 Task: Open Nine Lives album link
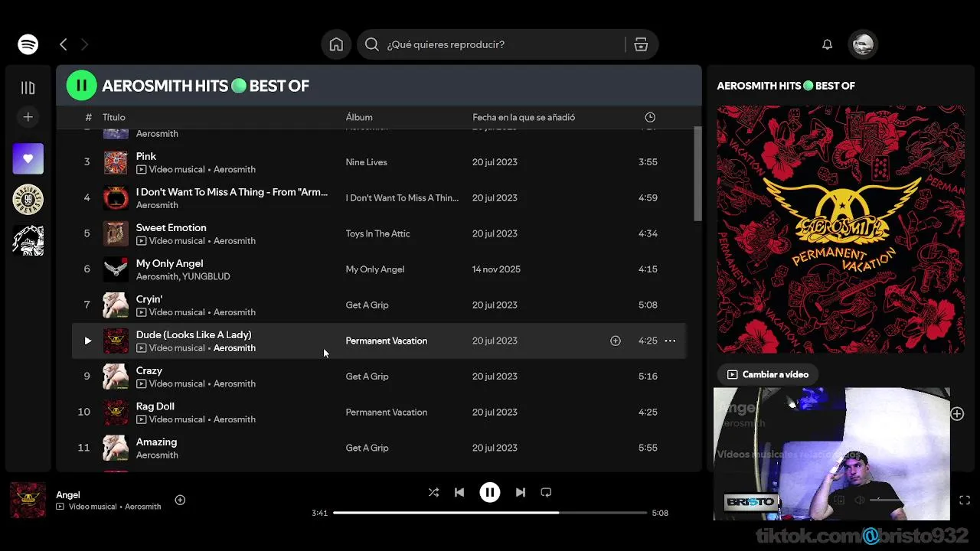(366, 162)
